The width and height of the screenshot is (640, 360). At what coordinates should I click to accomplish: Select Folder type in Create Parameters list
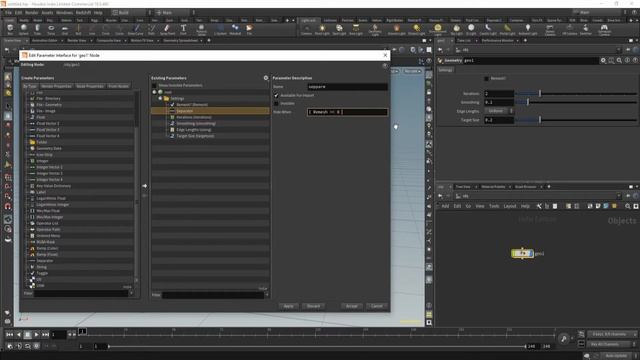pyautogui.click(x=42, y=142)
